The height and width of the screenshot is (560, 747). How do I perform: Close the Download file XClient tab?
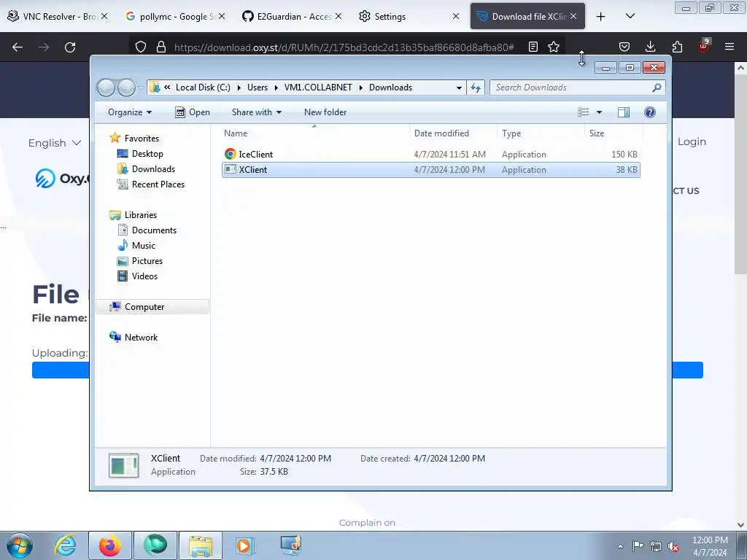pyautogui.click(x=573, y=17)
